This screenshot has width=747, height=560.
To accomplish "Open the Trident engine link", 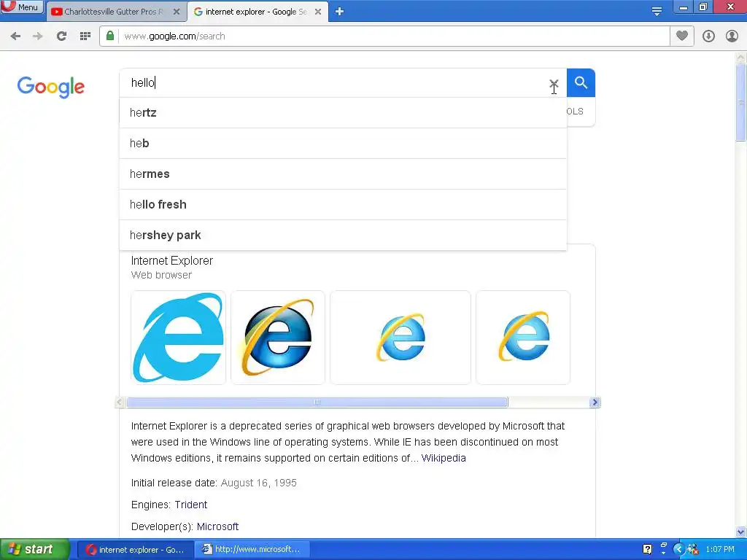I will pyautogui.click(x=190, y=505).
